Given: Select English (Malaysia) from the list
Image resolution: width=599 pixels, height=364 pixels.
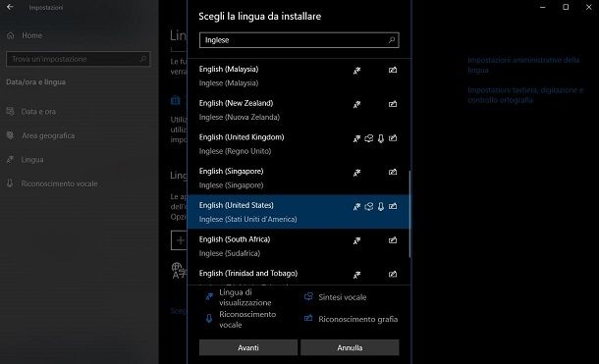Looking at the screenshot, I should tap(299, 76).
